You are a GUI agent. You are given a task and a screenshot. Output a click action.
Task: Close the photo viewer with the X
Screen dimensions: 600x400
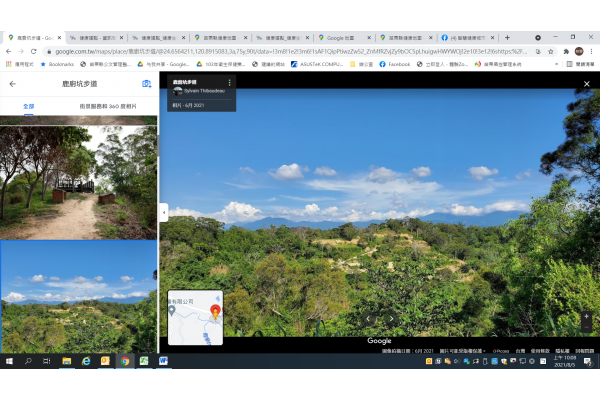[x=587, y=84]
